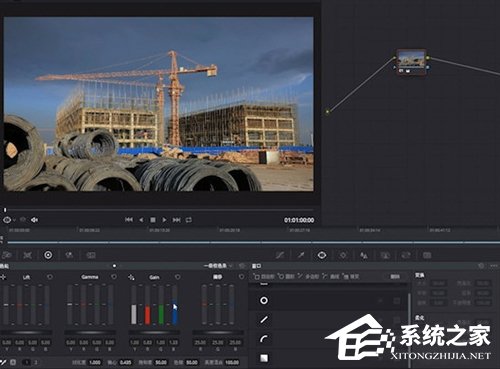Mute audio with the speaker icon
Viewport: 500px width, 369px height.
coord(34,220)
